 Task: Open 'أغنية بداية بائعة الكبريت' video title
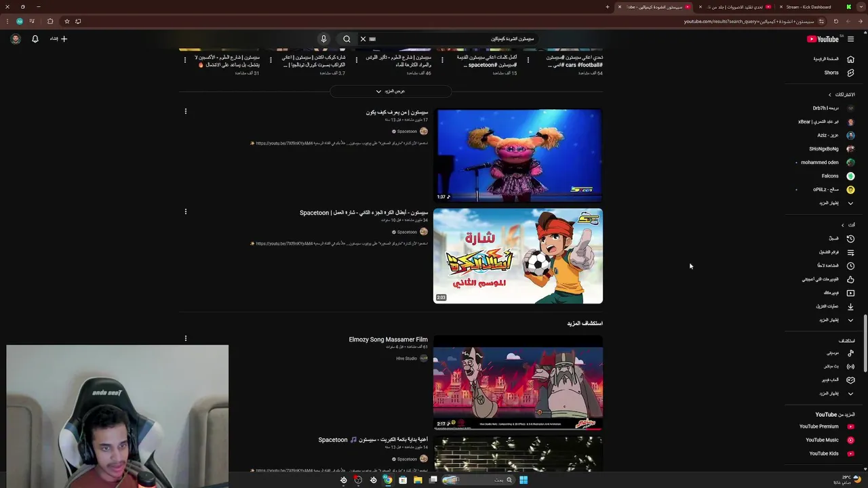tap(374, 440)
